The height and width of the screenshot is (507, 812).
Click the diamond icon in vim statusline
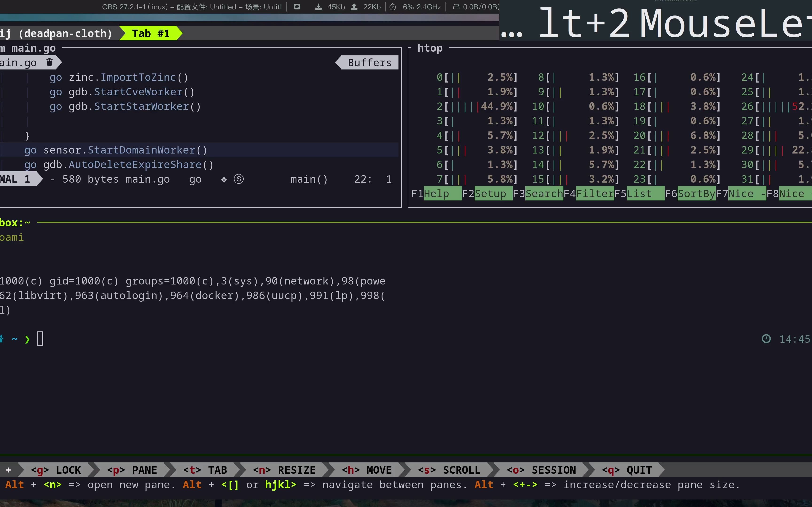(x=224, y=180)
